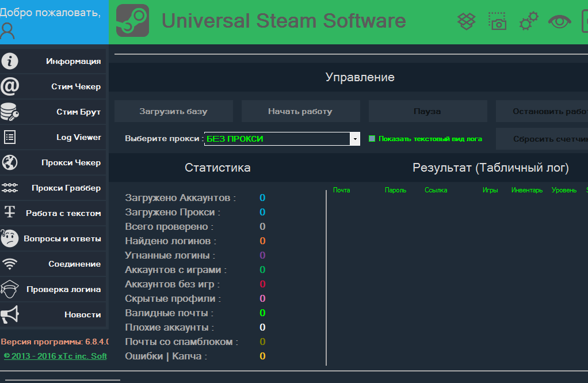The image size is (588, 383).
Task: Open Новости in the sidebar
Action: (x=53, y=314)
